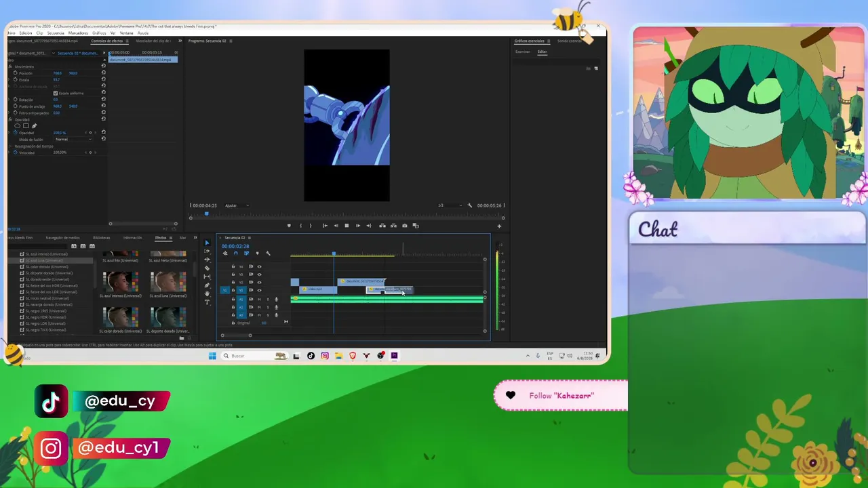Switch to Examinar tab in Gráficos esenciales
Image resolution: width=868 pixels, height=488 pixels.
[x=522, y=52]
